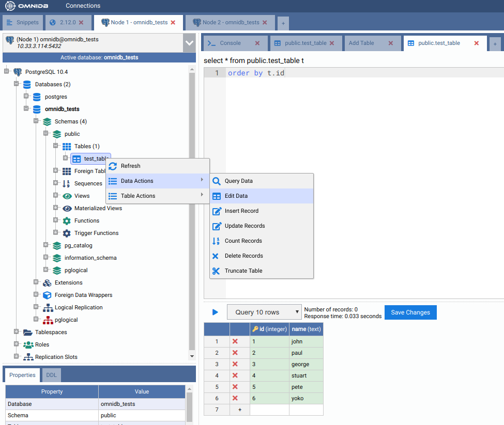The image size is (504, 425).
Task: Switch to the DDL tab
Action: pyautogui.click(x=51, y=375)
